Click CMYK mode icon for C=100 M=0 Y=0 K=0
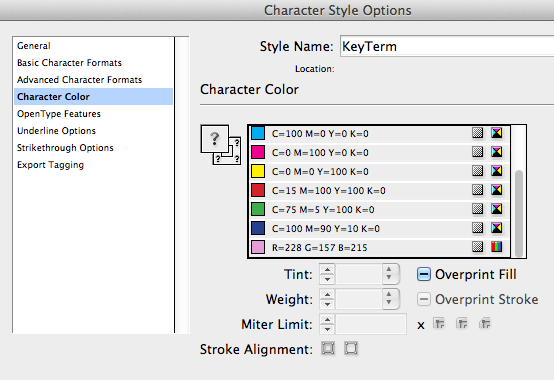Image resolution: width=554 pixels, height=380 pixels. click(x=496, y=133)
